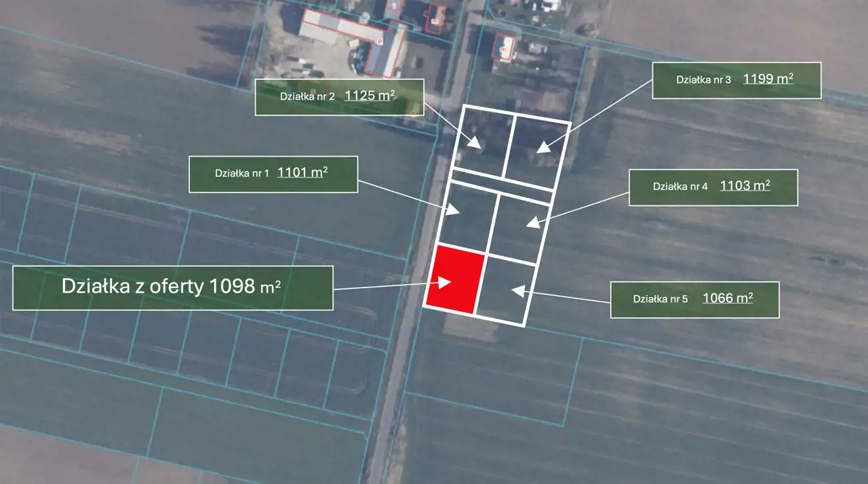Click the "Działka nr 2" label text

[307, 96]
